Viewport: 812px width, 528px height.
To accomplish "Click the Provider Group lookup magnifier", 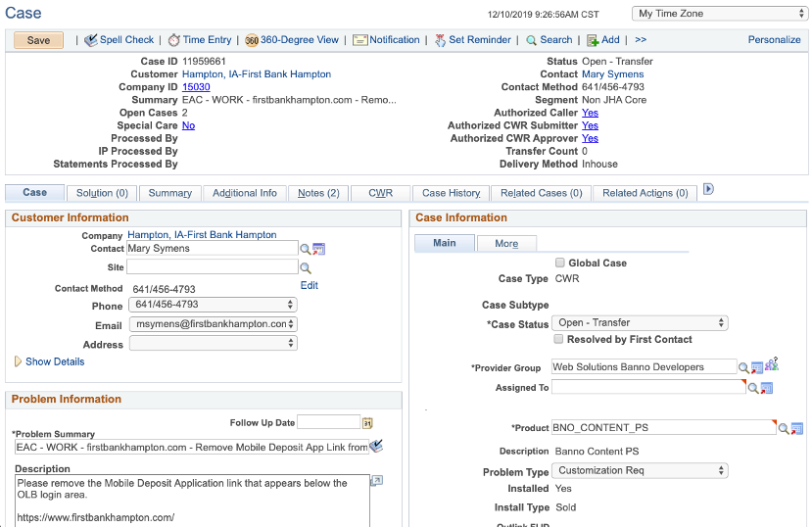I will coord(744,367).
